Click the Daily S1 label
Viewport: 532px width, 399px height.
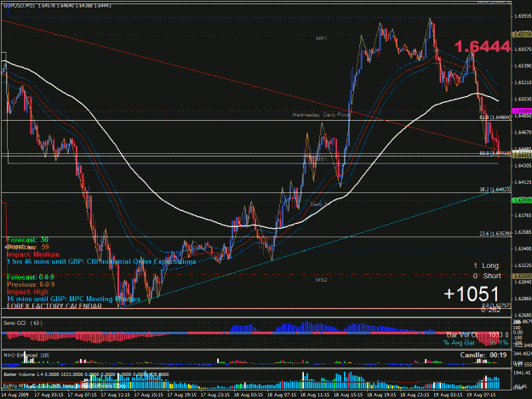(320, 204)
